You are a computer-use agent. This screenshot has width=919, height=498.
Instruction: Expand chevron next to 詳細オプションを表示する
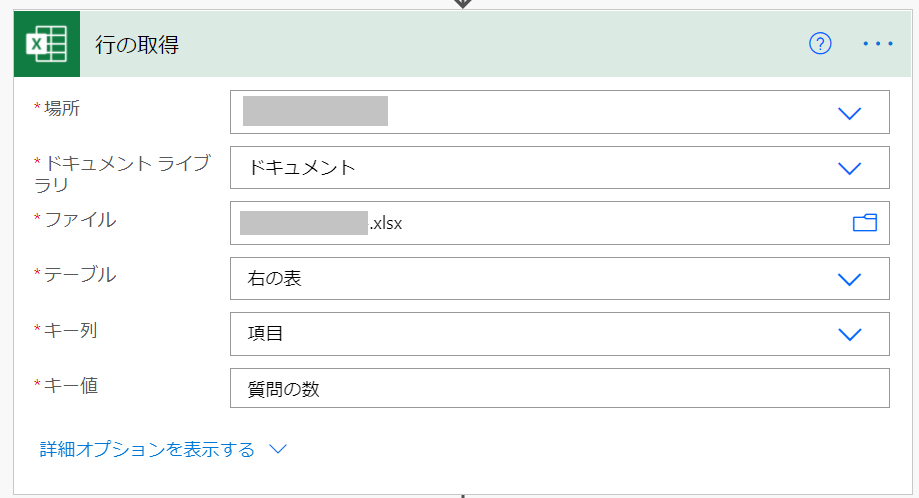point(278,449)
